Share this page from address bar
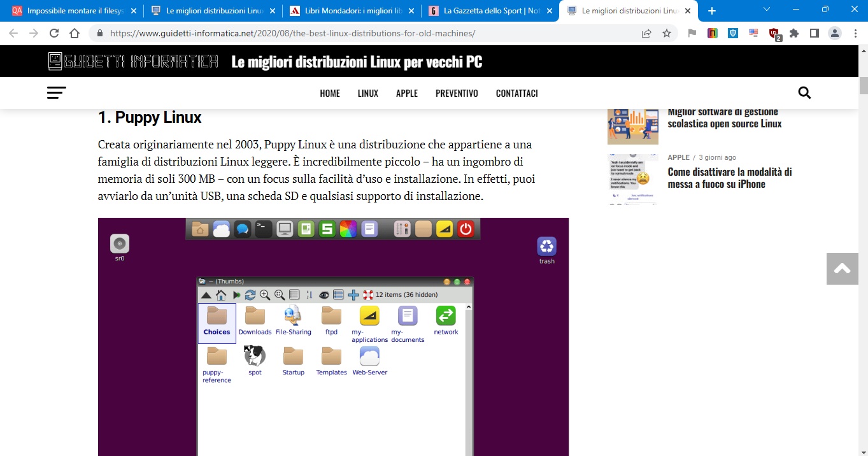Image resolution: width=868 pixels, height=456 pixels. 646,34
